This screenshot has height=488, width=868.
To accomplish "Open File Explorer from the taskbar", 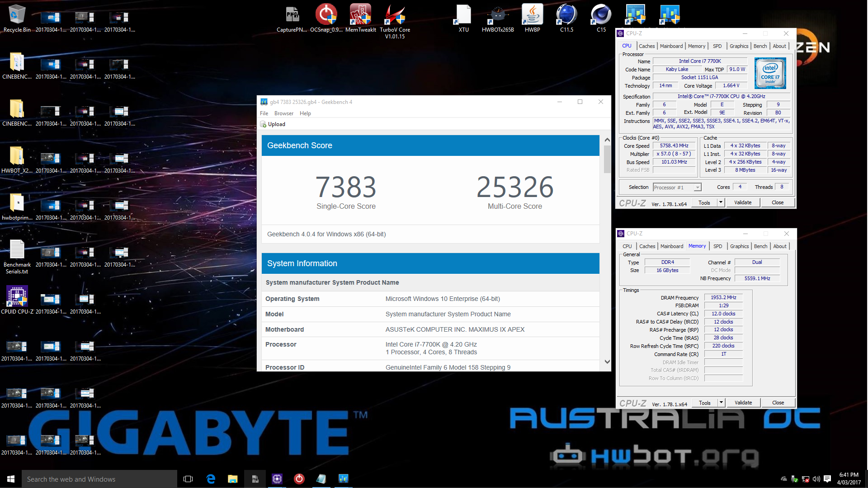I will (232, 479).
